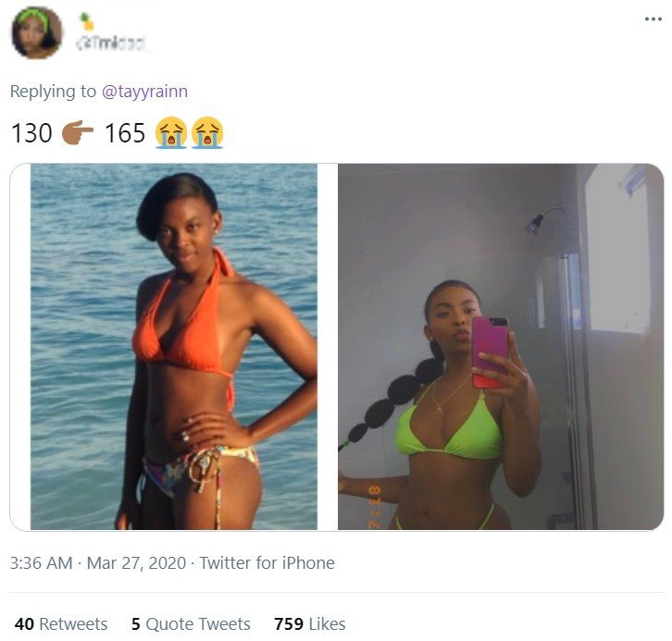View the 759 Likes list
This screenshot has height=641, width=672.
[x=310, y=623]
